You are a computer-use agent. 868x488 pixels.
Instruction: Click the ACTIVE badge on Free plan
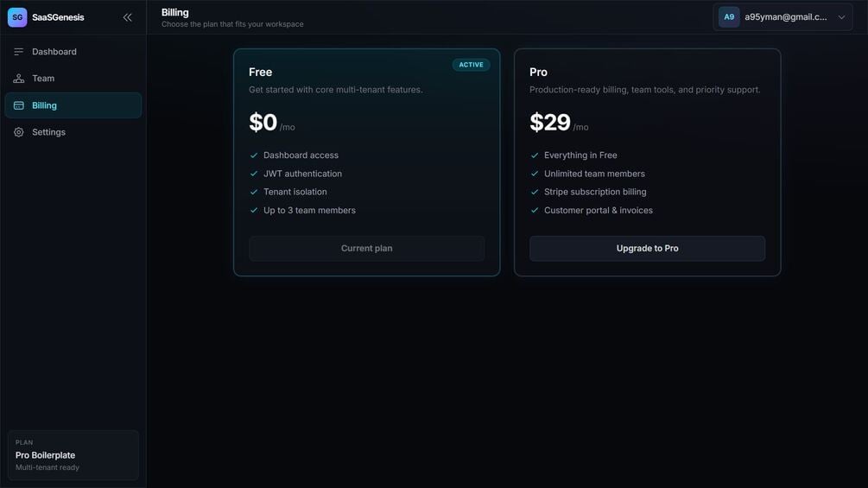pyautogui.click(x=471, y=65)
